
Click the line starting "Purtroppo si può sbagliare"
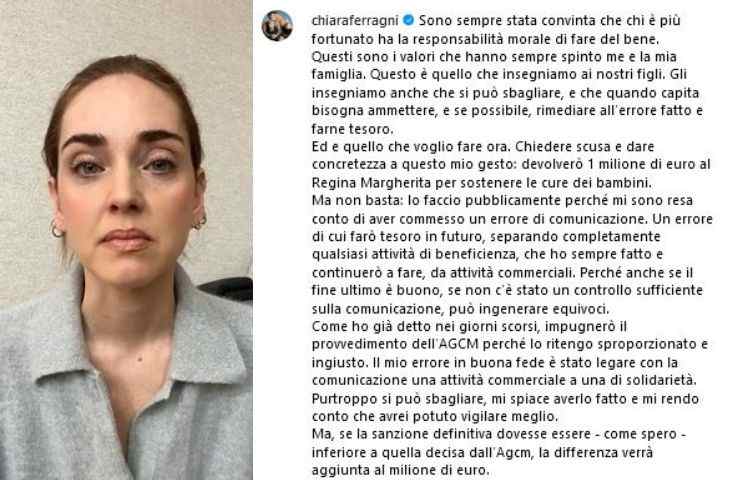(505, 399)
